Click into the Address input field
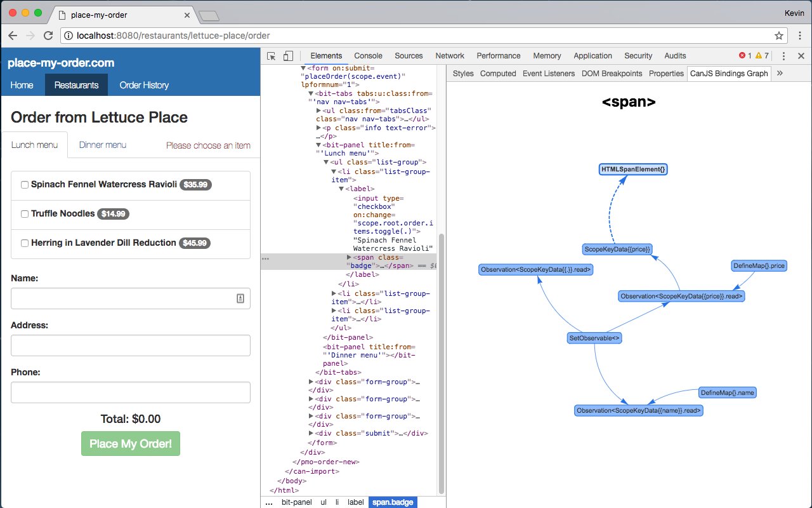Image resolution: width=812 pixels, height=508 pixels. [131, 345]
